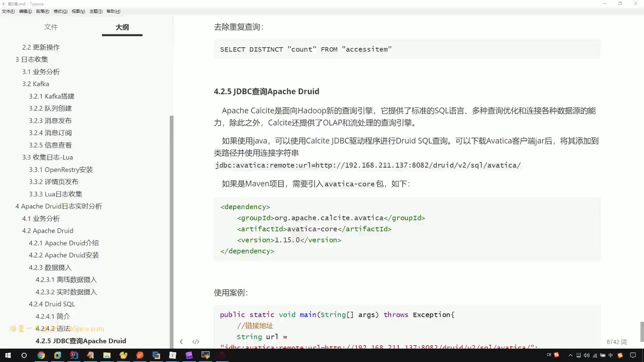This screenshot has height=362, width=644.
Task: Open the 帮助(H) menu
Action: [x=113, y=11]
